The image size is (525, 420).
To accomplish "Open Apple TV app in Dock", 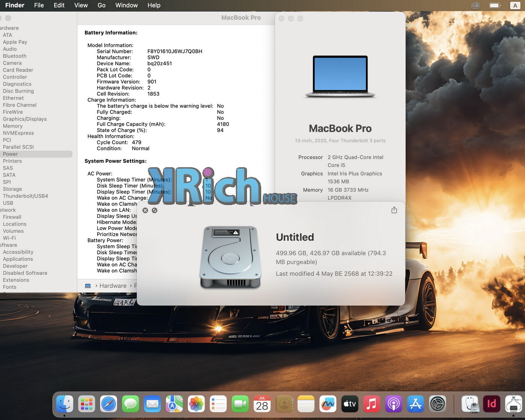I will [350, 404].
